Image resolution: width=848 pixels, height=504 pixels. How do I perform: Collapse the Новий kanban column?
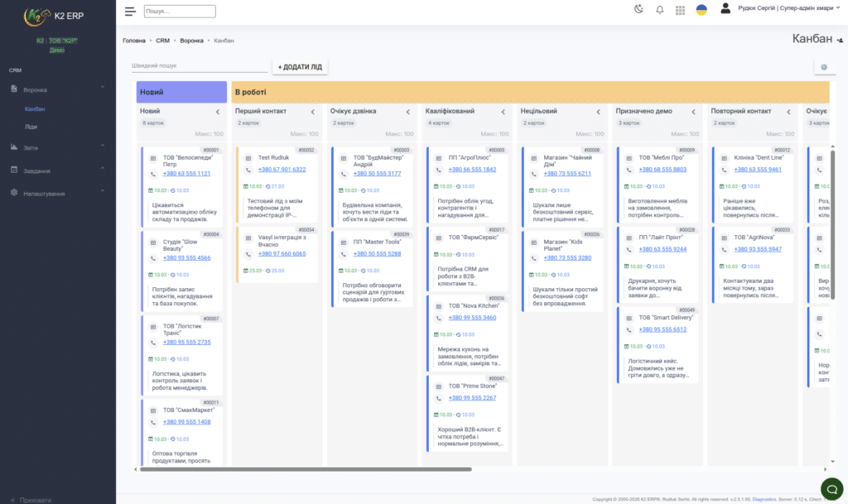pyautogui.click(x=218, y=112)
